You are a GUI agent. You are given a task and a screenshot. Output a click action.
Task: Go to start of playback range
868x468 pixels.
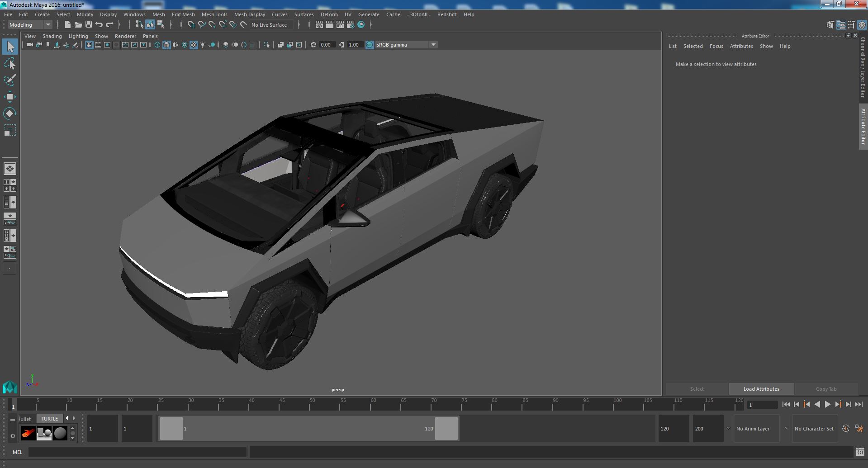click(x=786, y=405)
